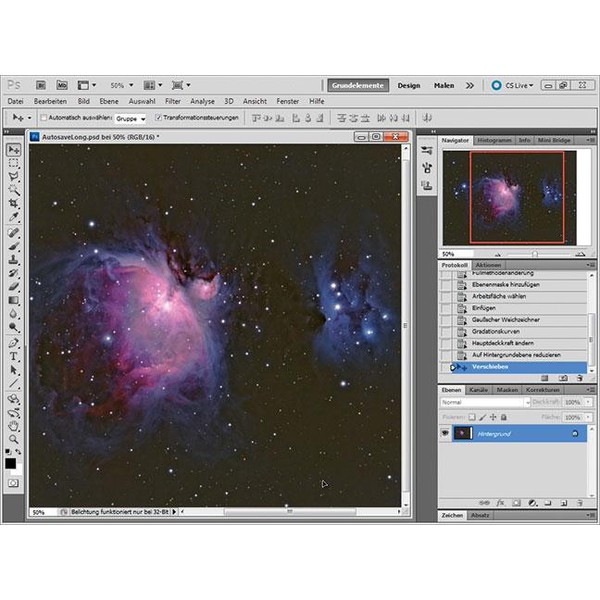Launch Adobe Bridge from the top bar
Image resolution: width=600 pixels, height=600 pixels.
[42, 86]
